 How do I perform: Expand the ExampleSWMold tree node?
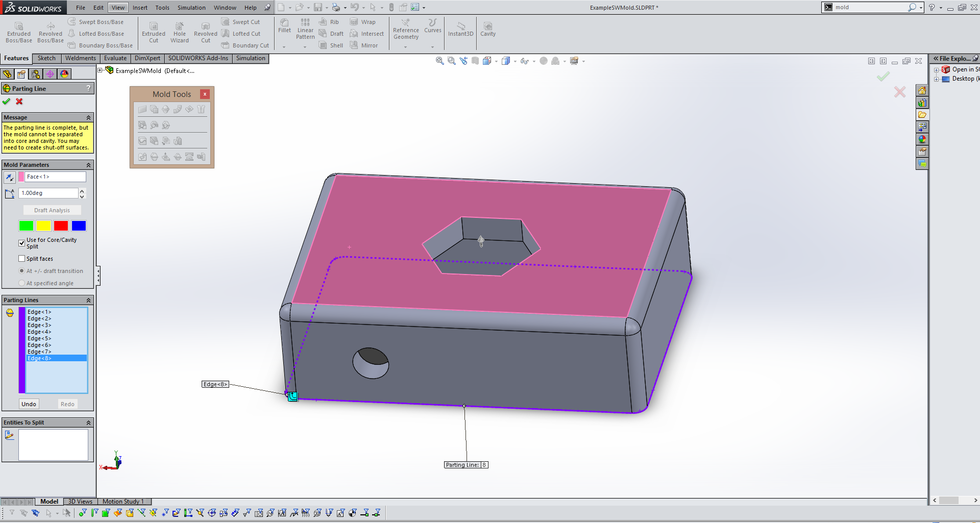[x=100, y=70]
